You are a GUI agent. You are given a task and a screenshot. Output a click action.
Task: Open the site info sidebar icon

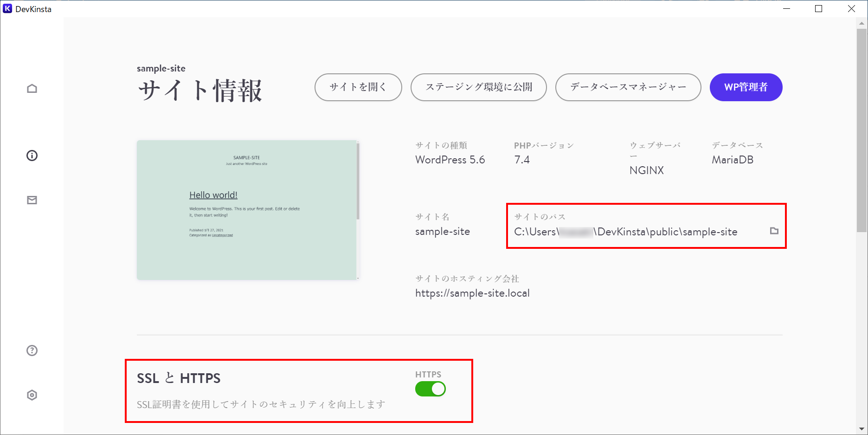32,156
